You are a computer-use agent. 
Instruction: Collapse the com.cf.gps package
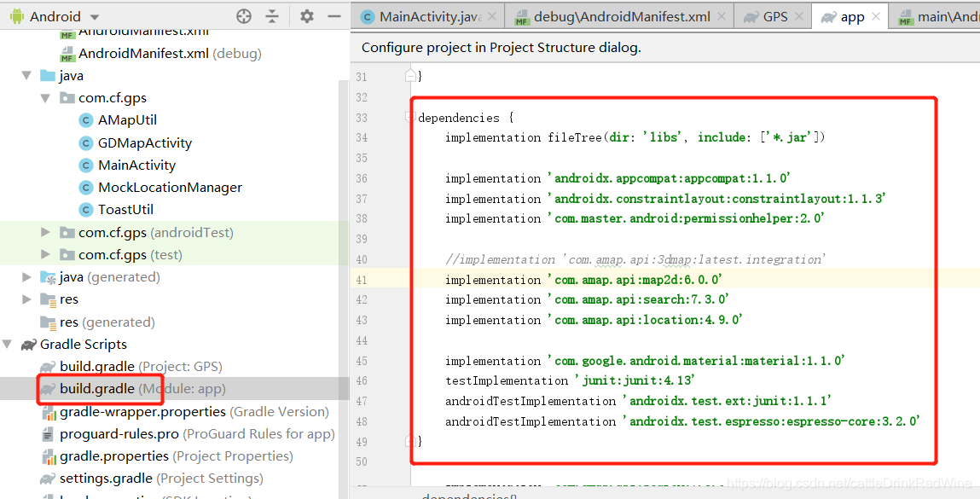(45, 98)
